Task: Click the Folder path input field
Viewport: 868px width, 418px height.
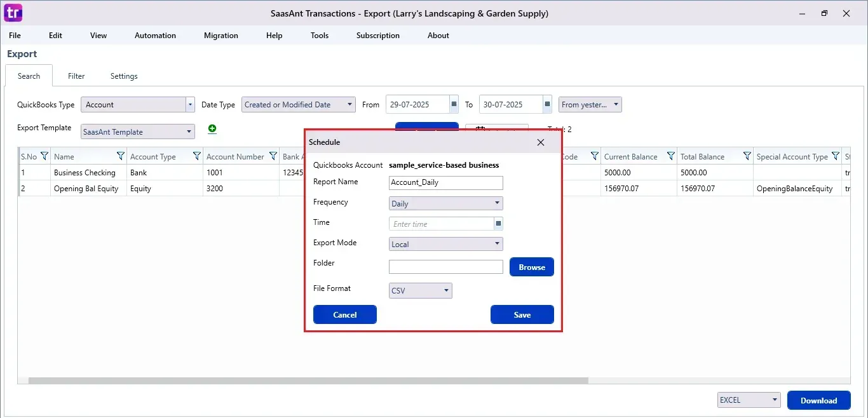Action: click(x=446, y=267)
